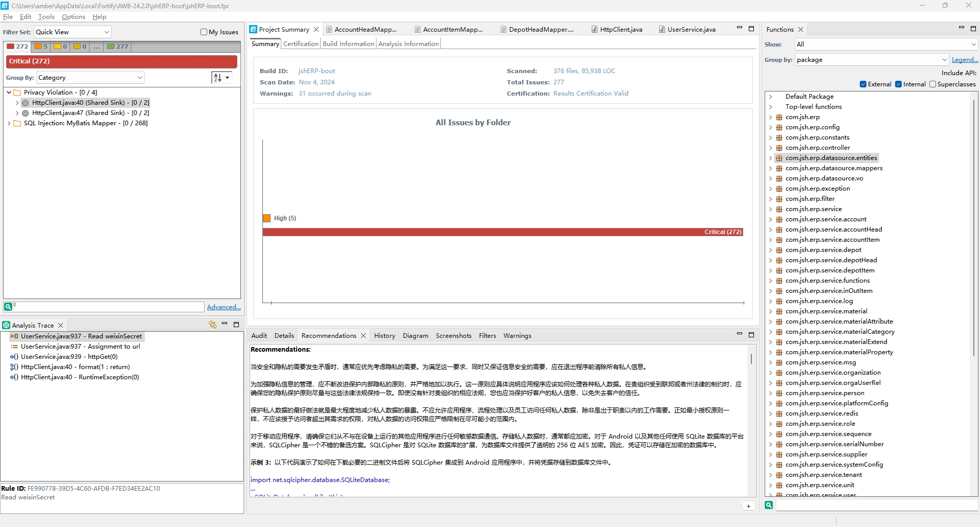
Task: Select the orange High issues swatch tab
Action: [41, 47]
